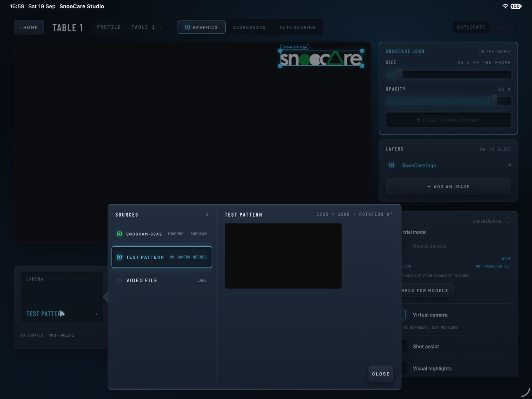Click the top-right resize handle of the logo
Viewport: 532px width, 399px height.
(362, 51)
